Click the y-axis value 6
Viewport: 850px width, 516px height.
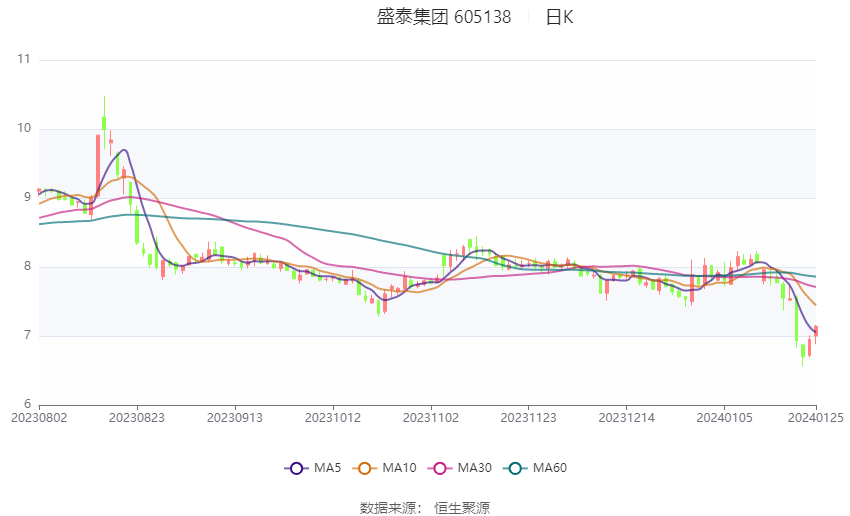pos(27,404)
